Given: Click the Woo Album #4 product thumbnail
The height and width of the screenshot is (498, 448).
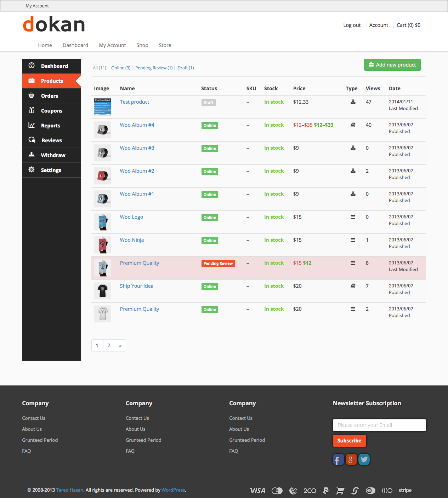Looking at the screenshot, I should click(103, 130).
